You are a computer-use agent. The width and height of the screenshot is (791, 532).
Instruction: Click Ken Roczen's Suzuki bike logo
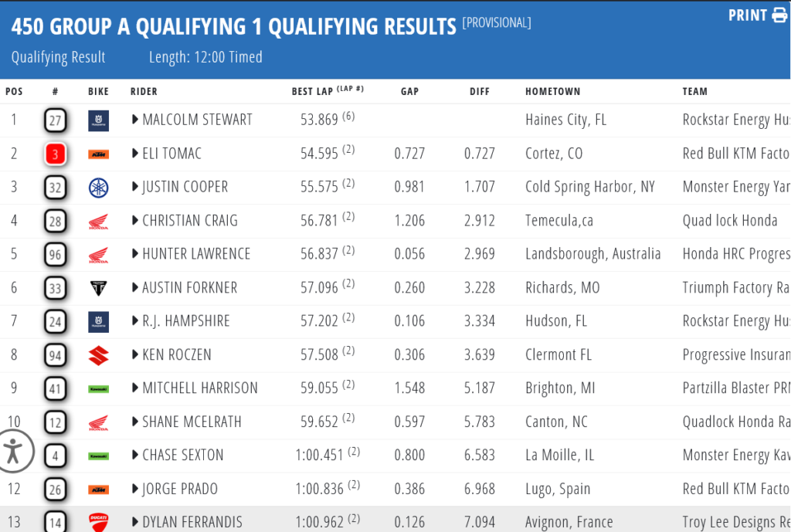coord(98,355)
